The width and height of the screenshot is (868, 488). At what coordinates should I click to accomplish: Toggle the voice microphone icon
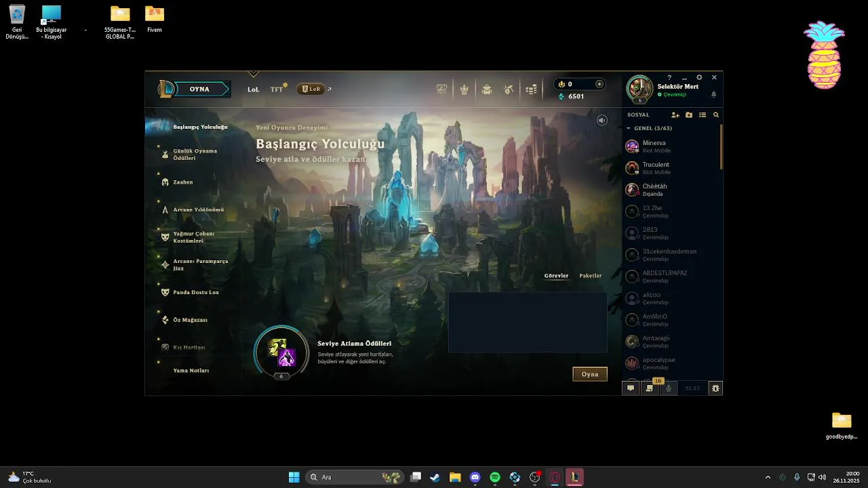click(x=669, y=388)
